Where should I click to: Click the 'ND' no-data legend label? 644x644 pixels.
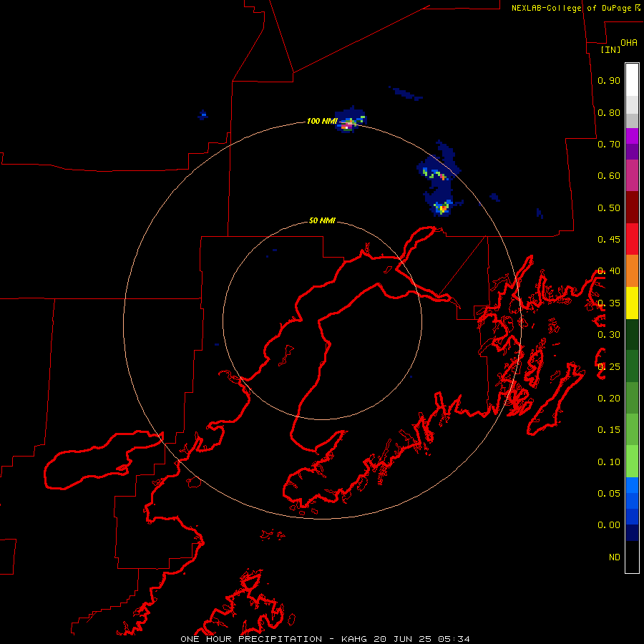[x=615, y=557]
